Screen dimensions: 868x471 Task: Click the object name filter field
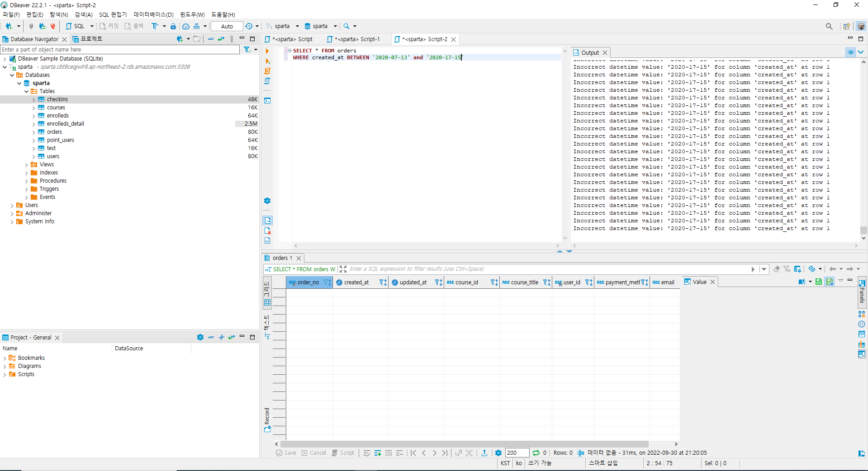(120, 50)
